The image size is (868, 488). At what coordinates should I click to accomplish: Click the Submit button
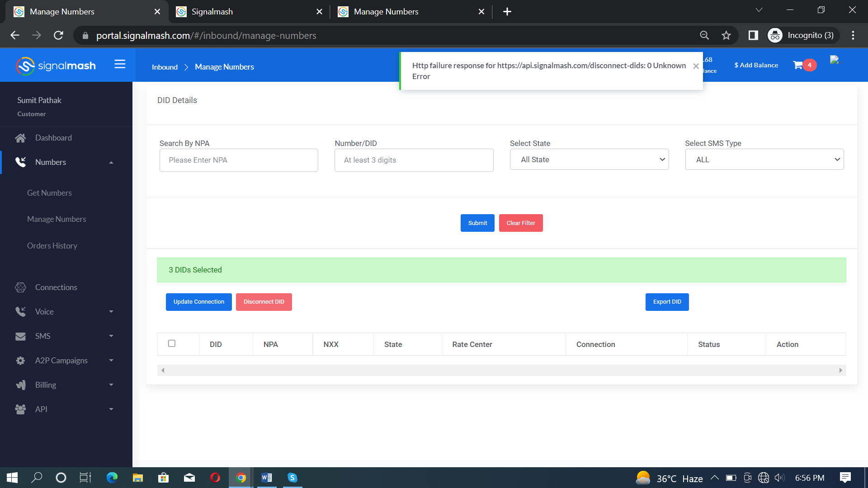click(477, 223)
